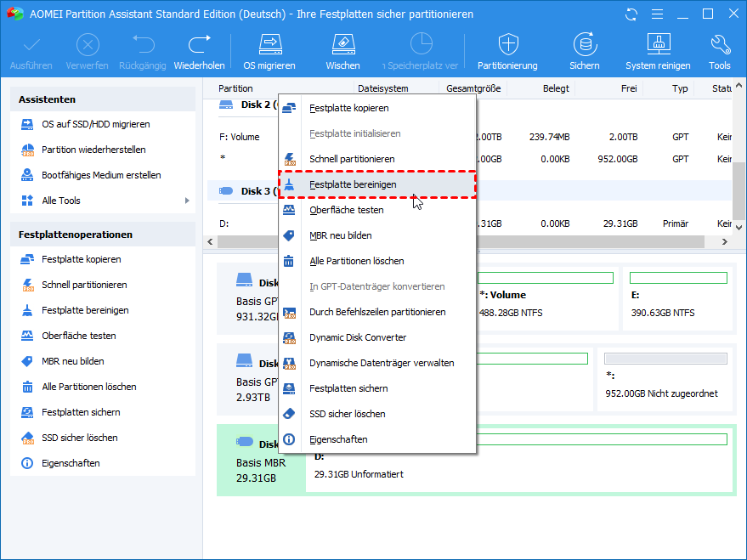The width and height of the screenshot is (747, 560).
Task: Select the D: partition row in list
Action: pyautogui.click(x=469, y=223)
